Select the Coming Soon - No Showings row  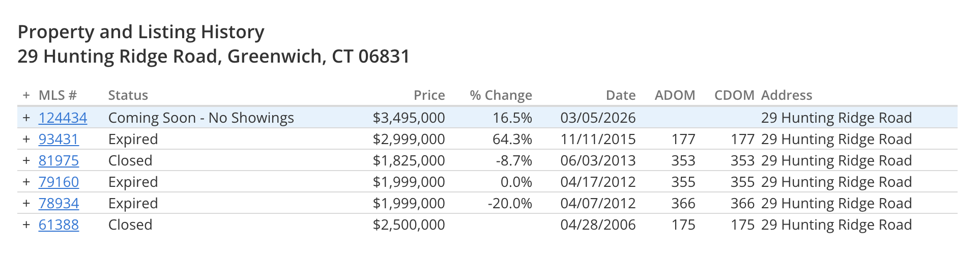200,118
